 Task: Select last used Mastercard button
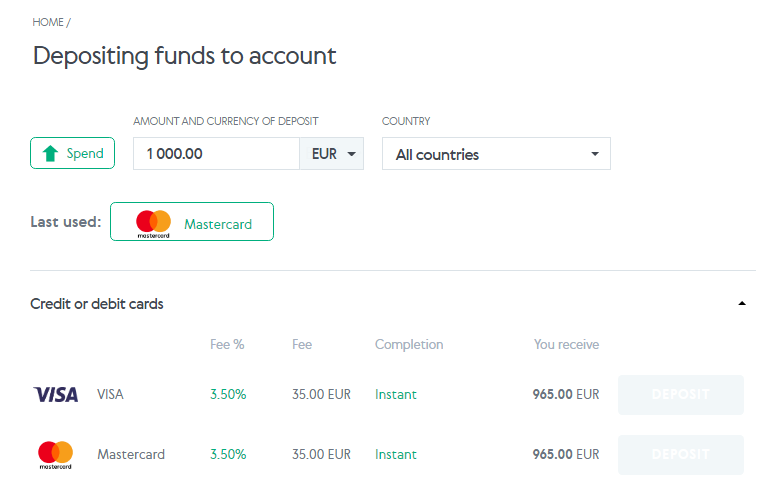192,222
